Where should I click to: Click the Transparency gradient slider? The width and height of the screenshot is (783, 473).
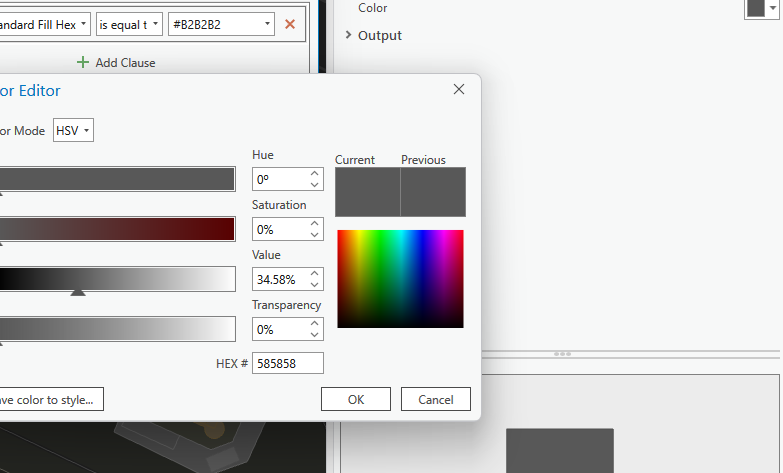coord(117,329)
